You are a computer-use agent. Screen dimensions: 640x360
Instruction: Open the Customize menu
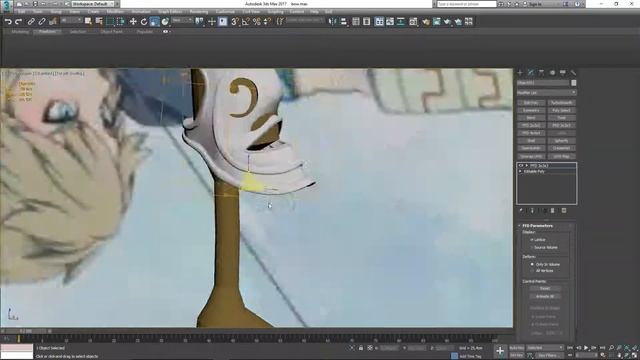point(225,12)
